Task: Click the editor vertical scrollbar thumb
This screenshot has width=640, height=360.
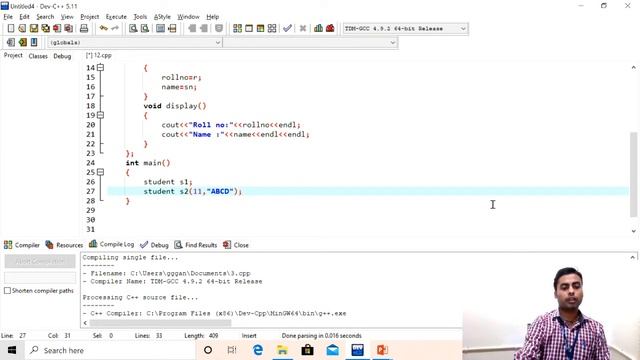Action: point(633,176)
